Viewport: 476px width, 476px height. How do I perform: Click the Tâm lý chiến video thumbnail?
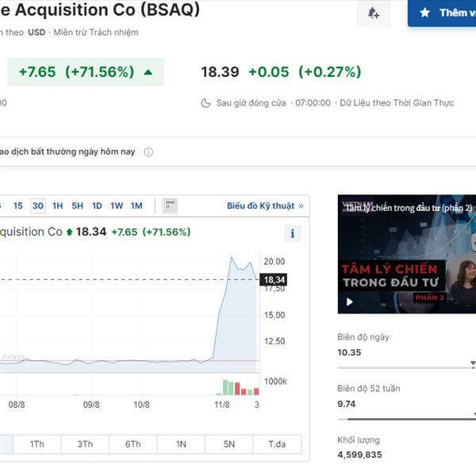click(407, 254)
